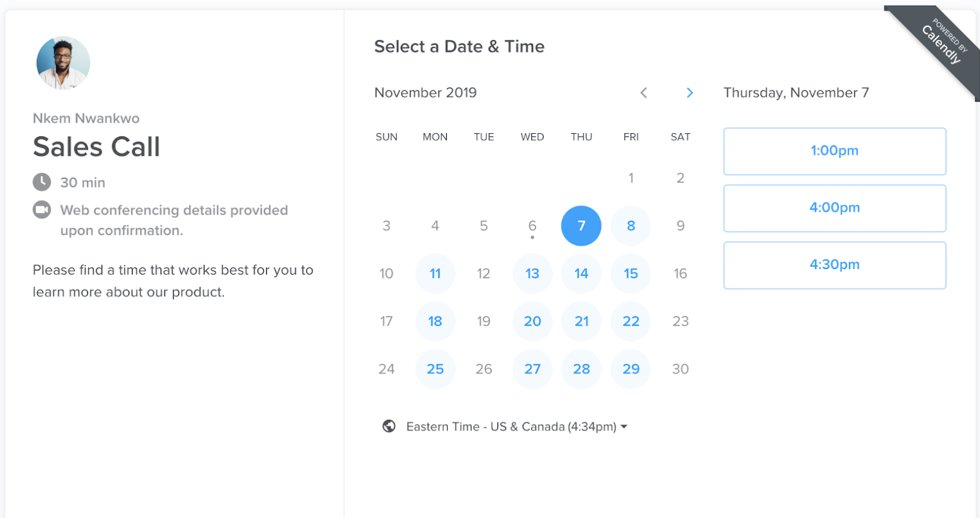Select the 1:00pm time slot
Screen dimensions: 980x518
[834, 151]
